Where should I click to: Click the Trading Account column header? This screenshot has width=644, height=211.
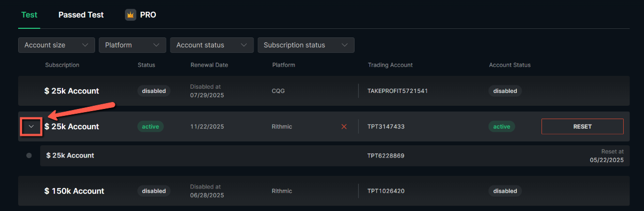coord(390,65)
